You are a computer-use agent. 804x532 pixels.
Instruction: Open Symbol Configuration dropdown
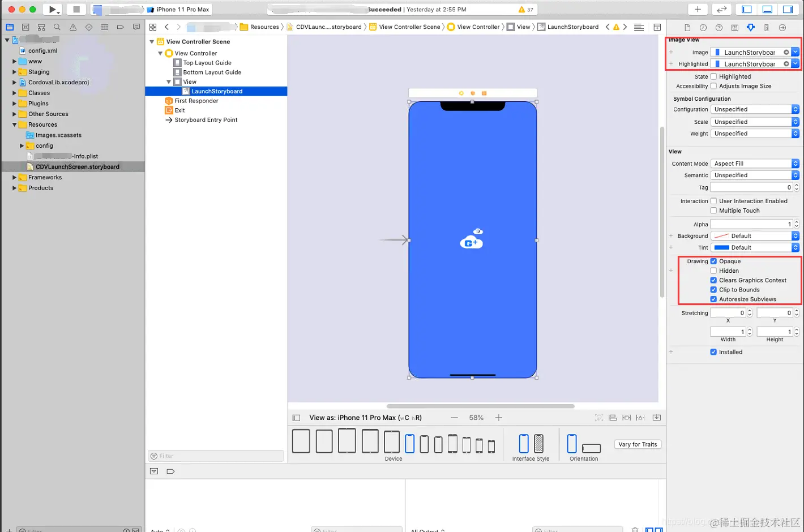pos(755,109)
